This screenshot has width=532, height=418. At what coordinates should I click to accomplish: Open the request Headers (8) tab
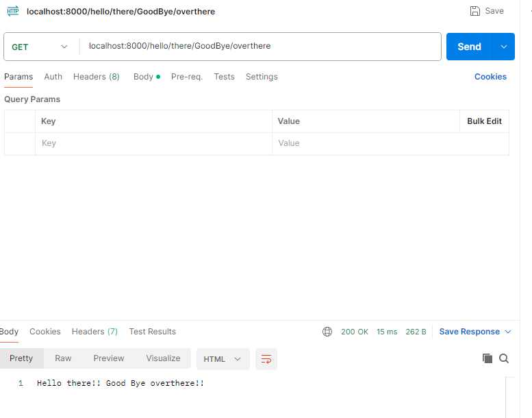pyautogui.click(x=97, y=77)
